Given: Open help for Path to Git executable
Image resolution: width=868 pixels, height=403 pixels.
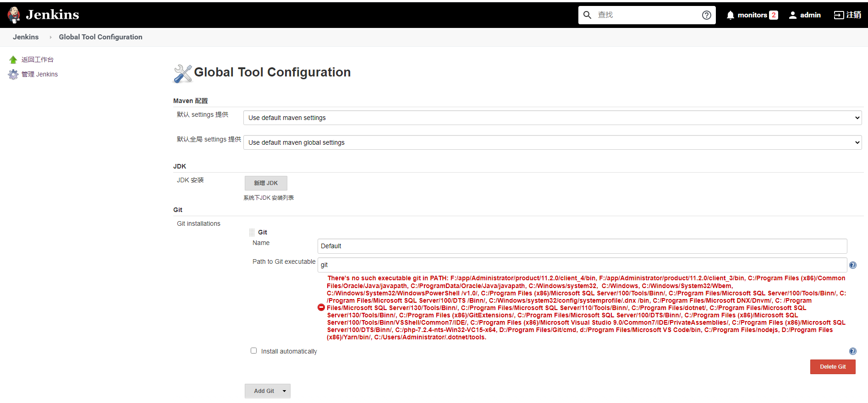Looking at the screenshot, I should [853, 265].
